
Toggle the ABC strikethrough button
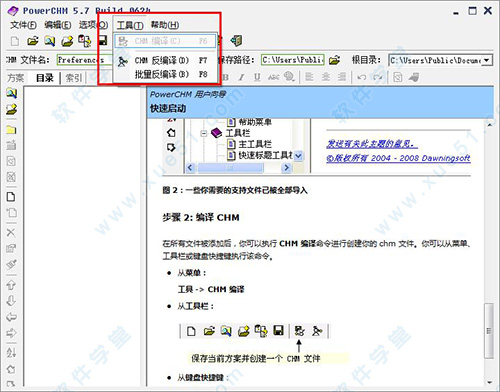coord(273,78)
